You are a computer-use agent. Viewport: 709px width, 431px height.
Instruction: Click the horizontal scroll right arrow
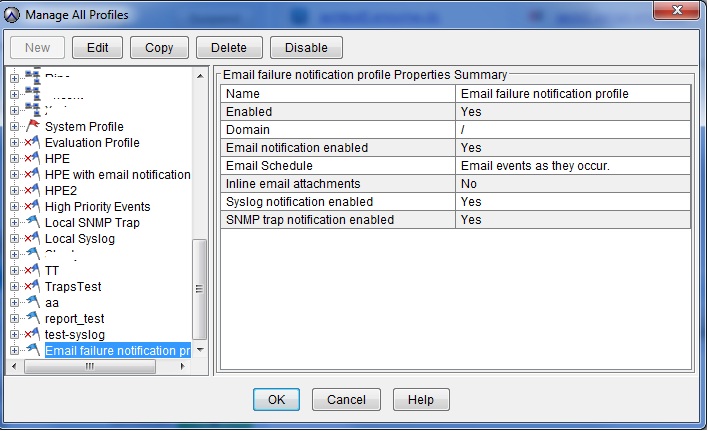[x=182, y=366]
